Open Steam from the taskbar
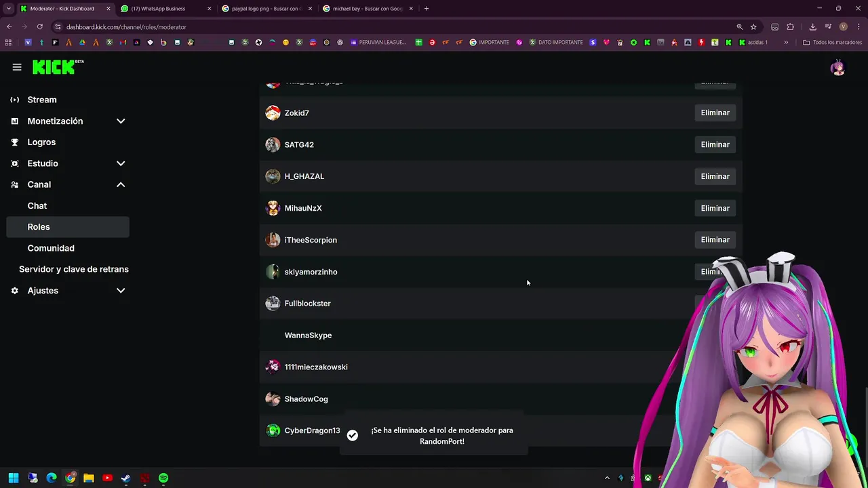This screenshot has height=488, width=868. tap(126, 478)
